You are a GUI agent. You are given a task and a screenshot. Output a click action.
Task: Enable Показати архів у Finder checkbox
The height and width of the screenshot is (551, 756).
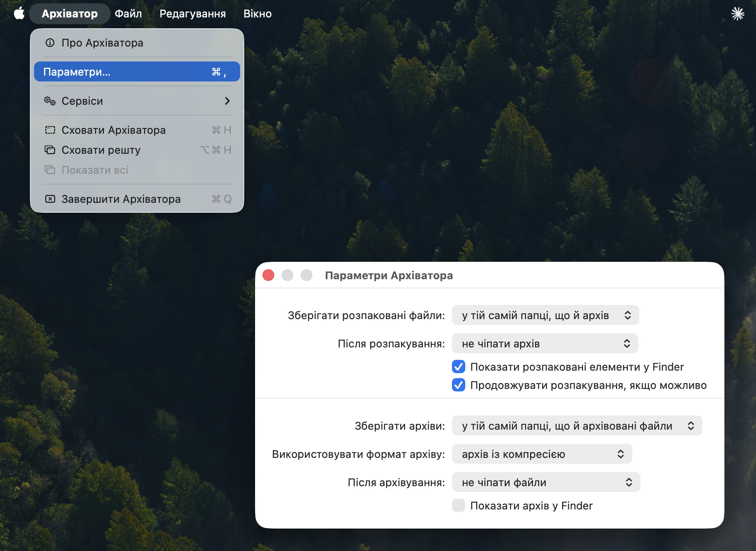click(459, 506)
